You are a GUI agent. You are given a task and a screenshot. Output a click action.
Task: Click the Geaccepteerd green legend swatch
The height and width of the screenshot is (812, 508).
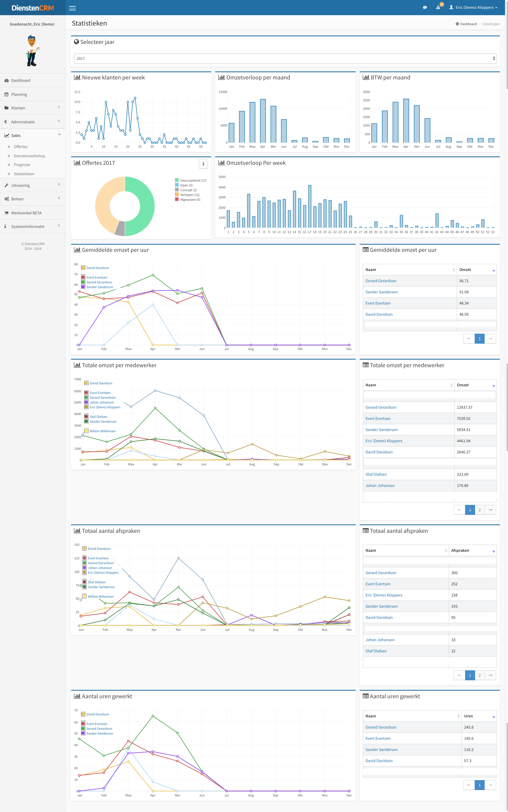177,180
